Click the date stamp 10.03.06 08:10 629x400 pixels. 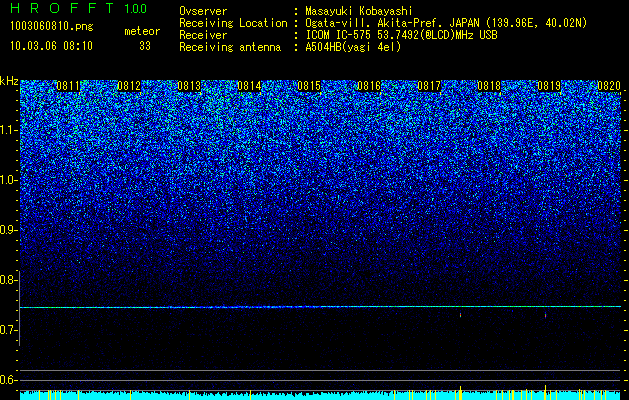coord(51,46)
